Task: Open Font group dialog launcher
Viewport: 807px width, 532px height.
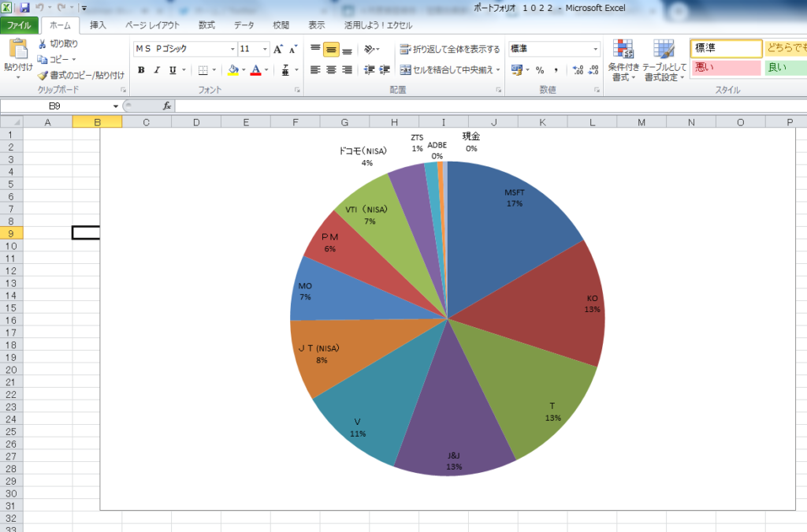Action: tap(297, 90)
